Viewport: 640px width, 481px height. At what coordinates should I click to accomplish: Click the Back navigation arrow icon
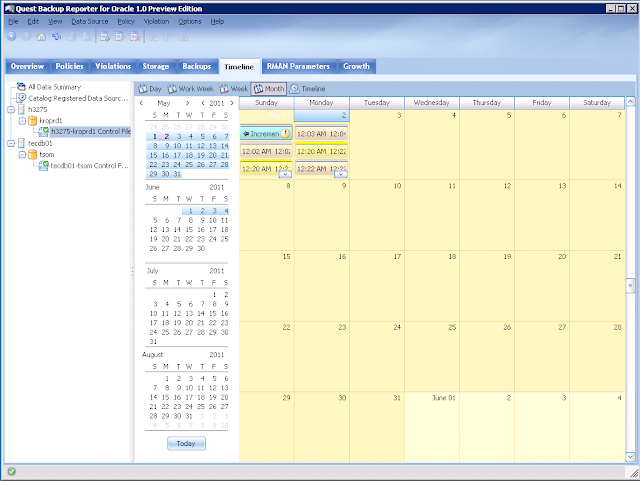point(12,36)
